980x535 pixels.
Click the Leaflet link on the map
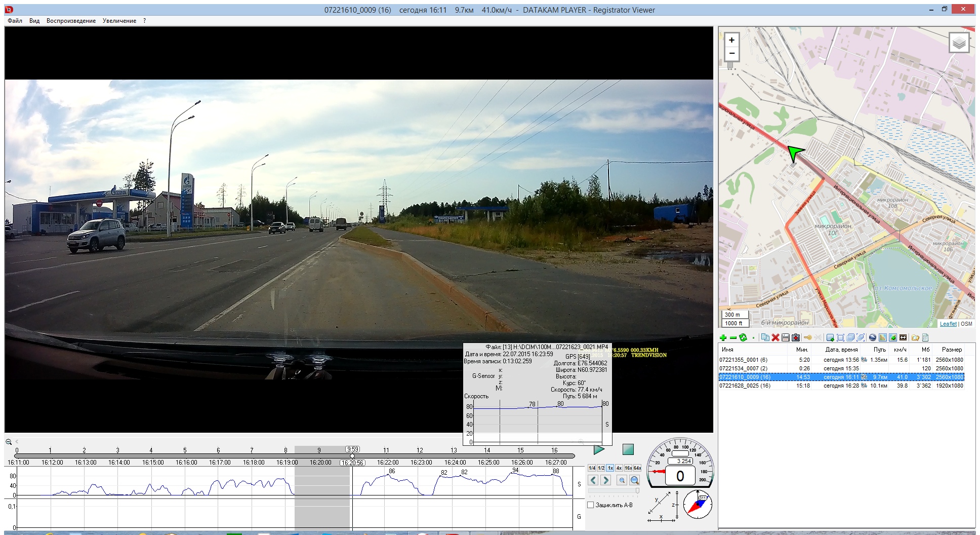tap(948, 324)
